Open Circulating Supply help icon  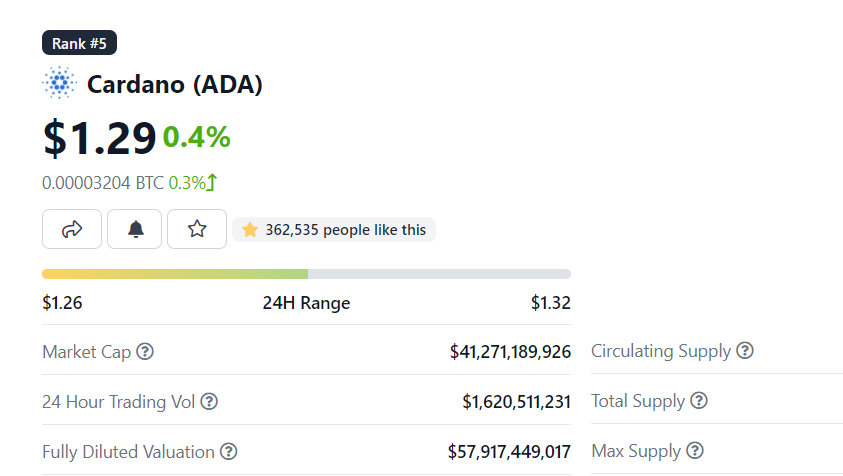(x=745, y=351)
